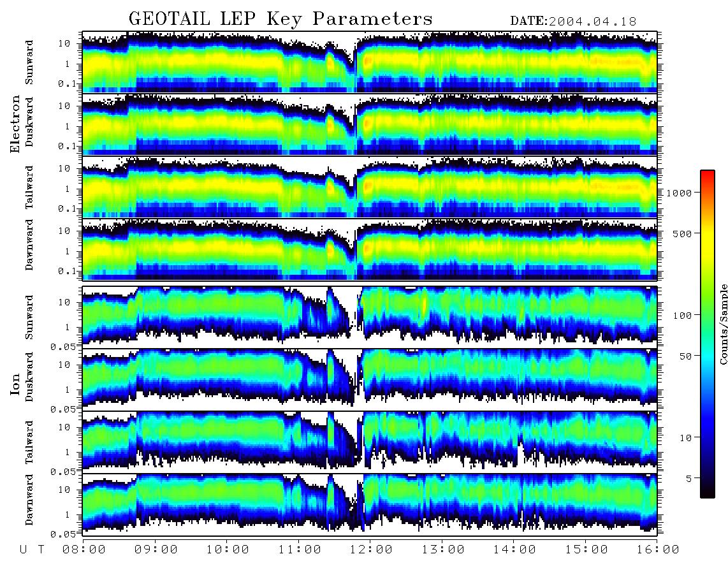Click the 08:00 time tick label
Screen dimensions: 728x561
pos(84,550)
